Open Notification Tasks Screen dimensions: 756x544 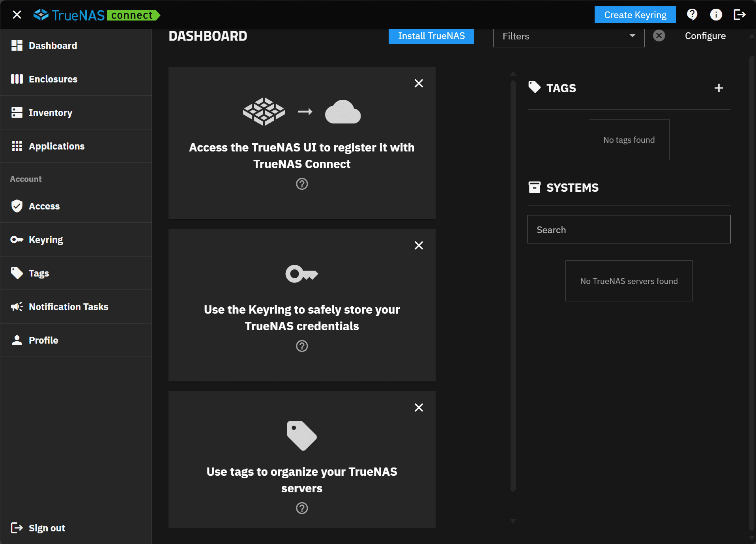point(76,307)
